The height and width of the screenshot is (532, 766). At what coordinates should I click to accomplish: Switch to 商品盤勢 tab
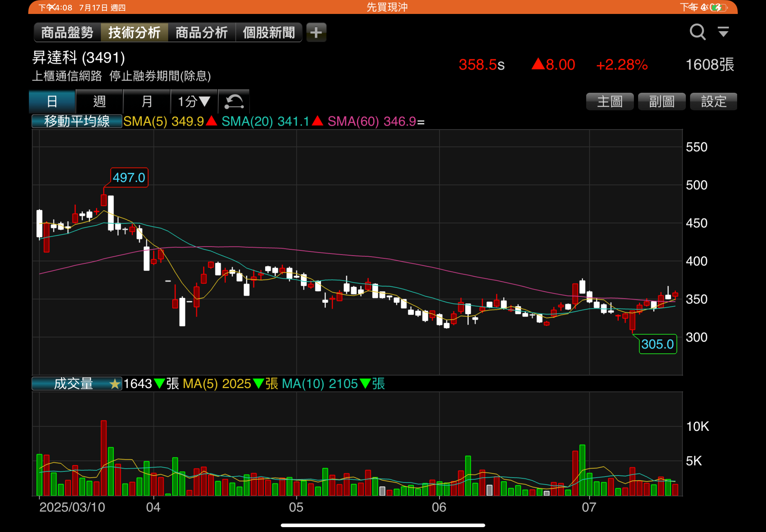[x=68, y=32]
